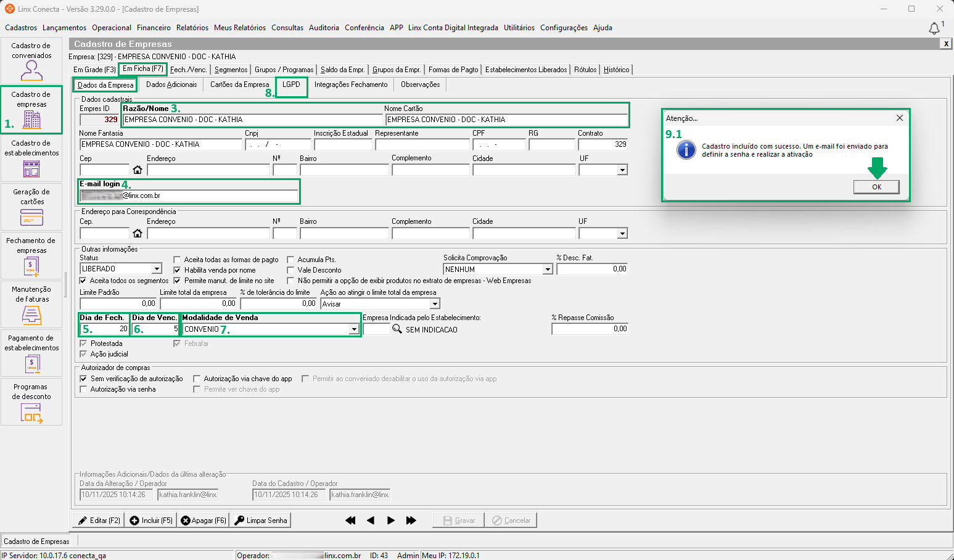Open the Modalidade de Venda dropdown
This screenshot has height=560, width=954.
(x=354, y=329)
